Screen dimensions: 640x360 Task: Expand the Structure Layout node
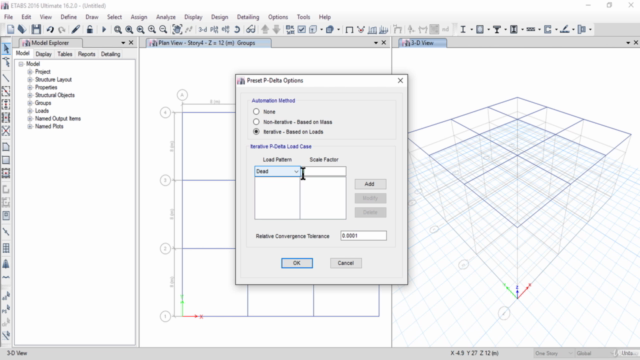pyautogui.click(x=30, y=80)
